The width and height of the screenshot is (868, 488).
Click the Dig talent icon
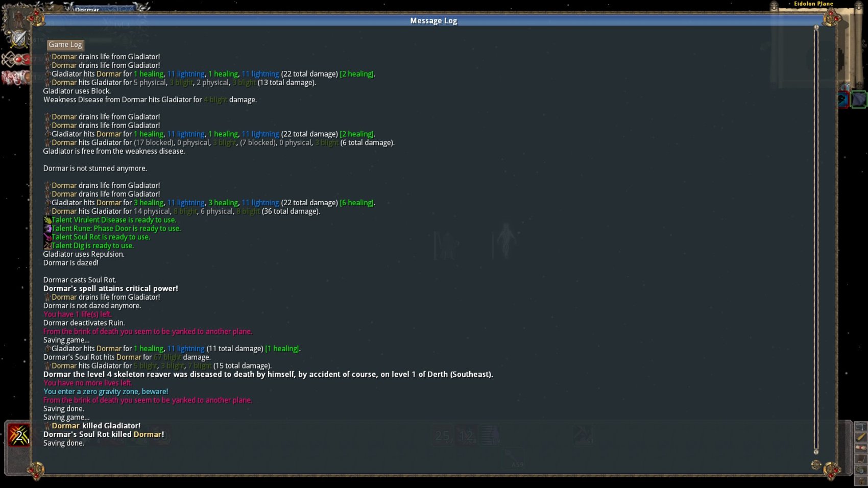pos(47,246)
